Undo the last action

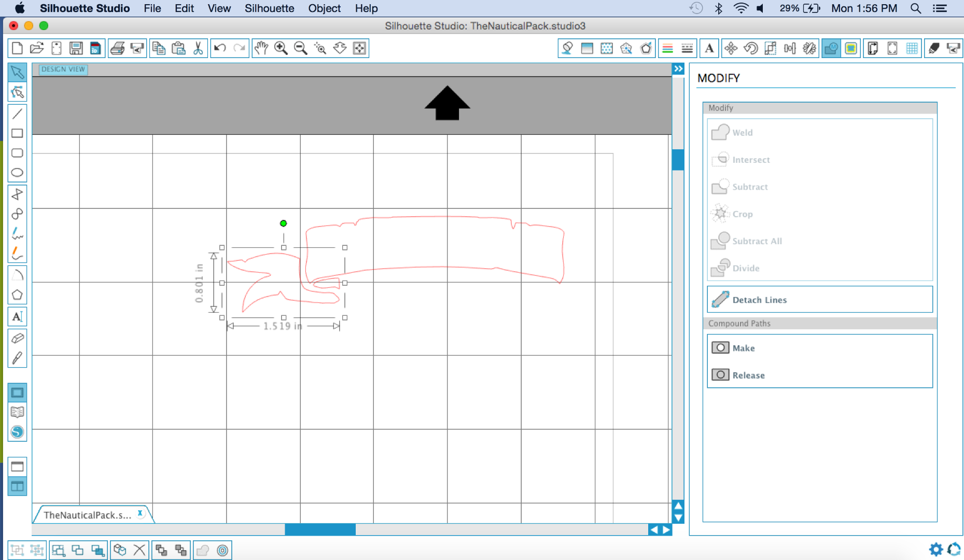220,48
